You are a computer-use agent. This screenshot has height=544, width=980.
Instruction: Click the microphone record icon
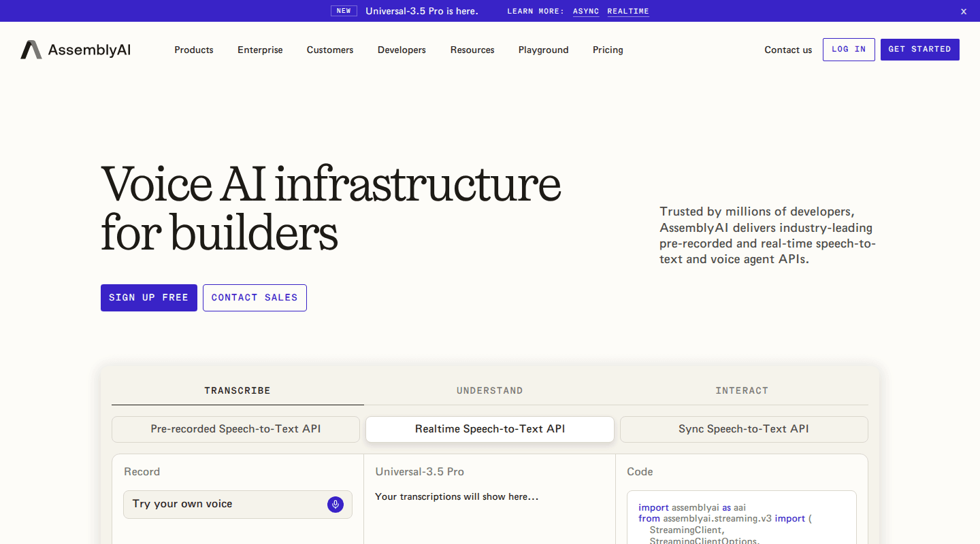pos(336,504)
